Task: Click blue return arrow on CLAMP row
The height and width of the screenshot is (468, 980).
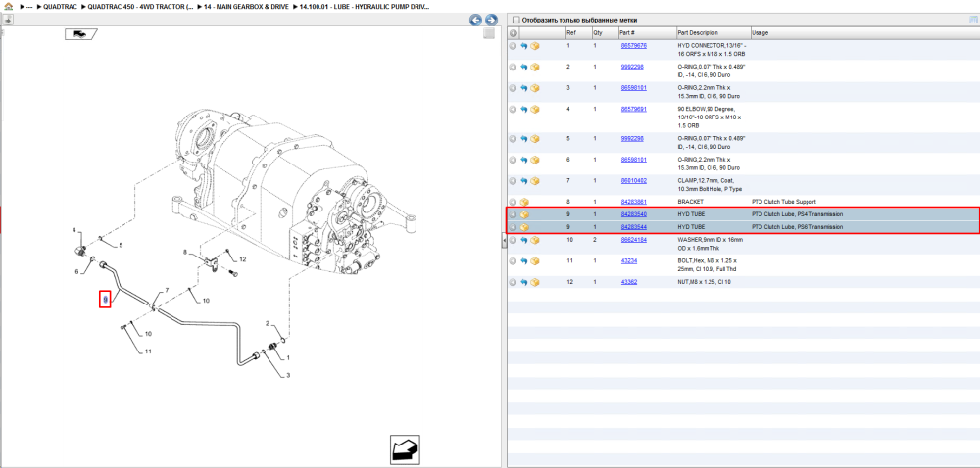Action: [524, 181]
